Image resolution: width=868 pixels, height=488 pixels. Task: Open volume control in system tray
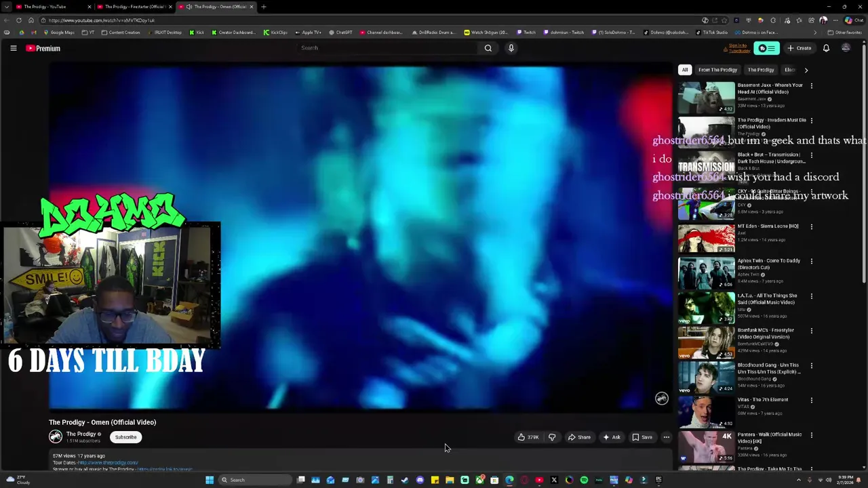(x=827, y=480)
